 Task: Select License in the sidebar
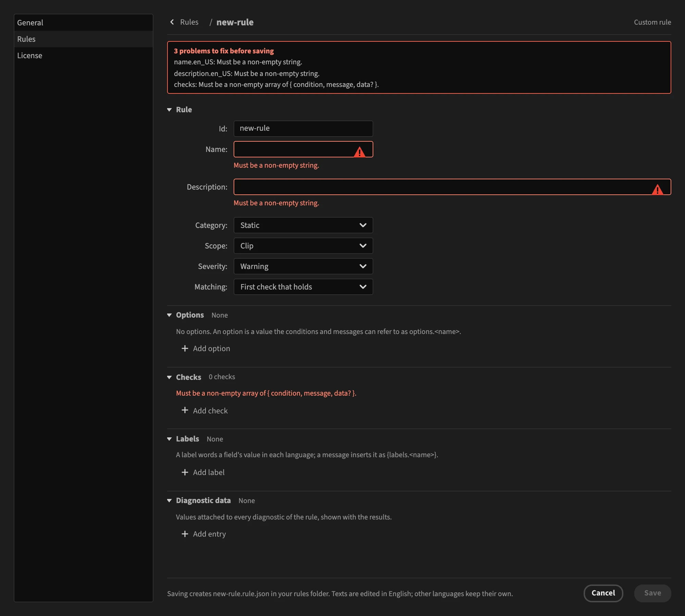coord(84,55)
